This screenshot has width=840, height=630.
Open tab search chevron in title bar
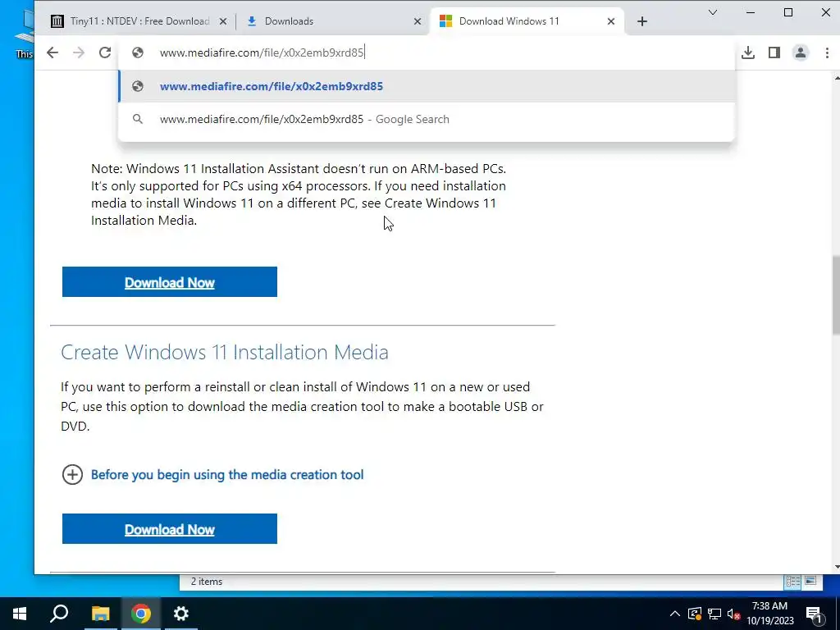[713, 12]
